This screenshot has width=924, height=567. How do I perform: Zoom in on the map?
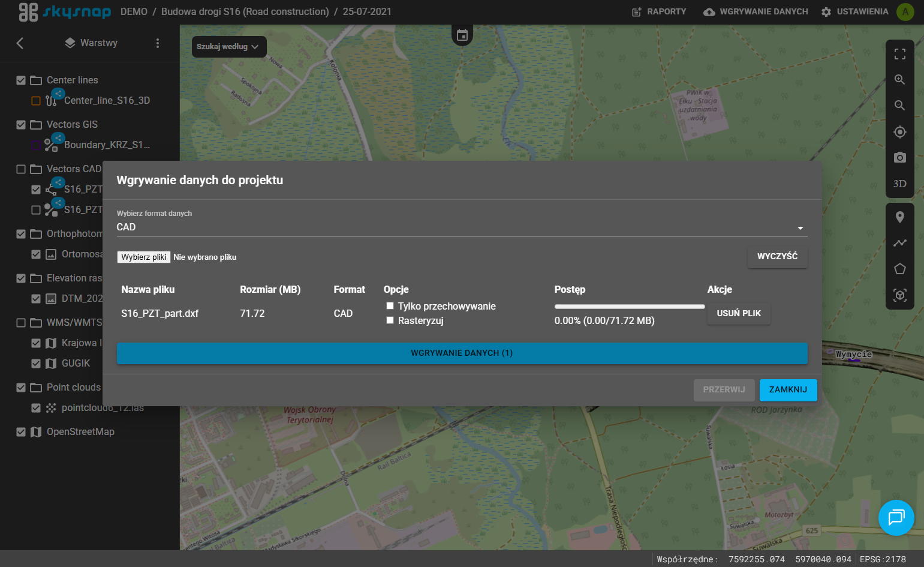(x=899, y=80)
